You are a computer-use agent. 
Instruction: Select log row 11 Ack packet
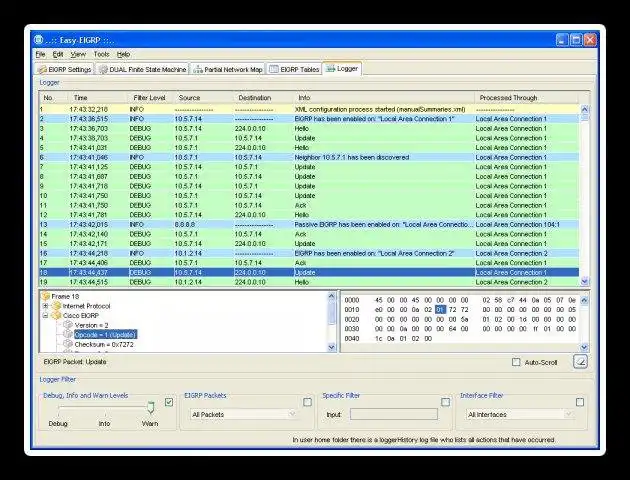[x=309, y=205]
